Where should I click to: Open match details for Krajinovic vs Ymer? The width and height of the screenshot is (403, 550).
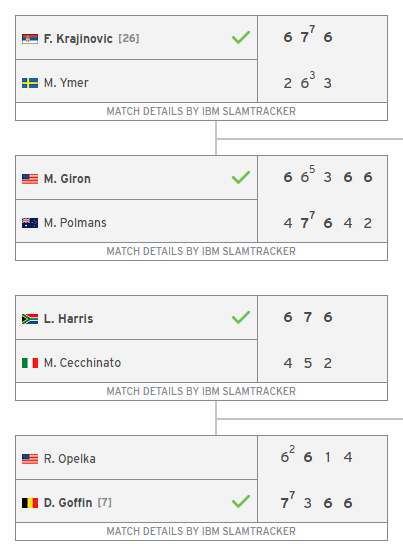tap(201, 112)
